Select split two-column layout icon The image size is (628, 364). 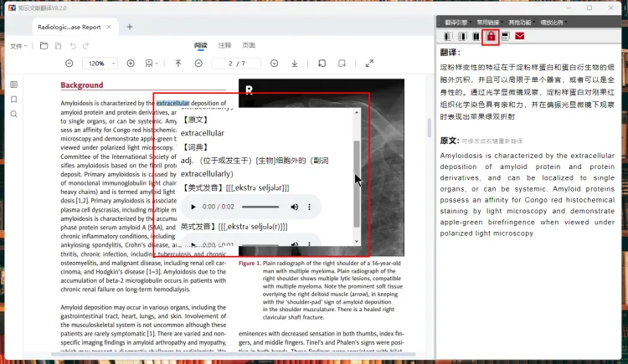click(x=476, y=37)
